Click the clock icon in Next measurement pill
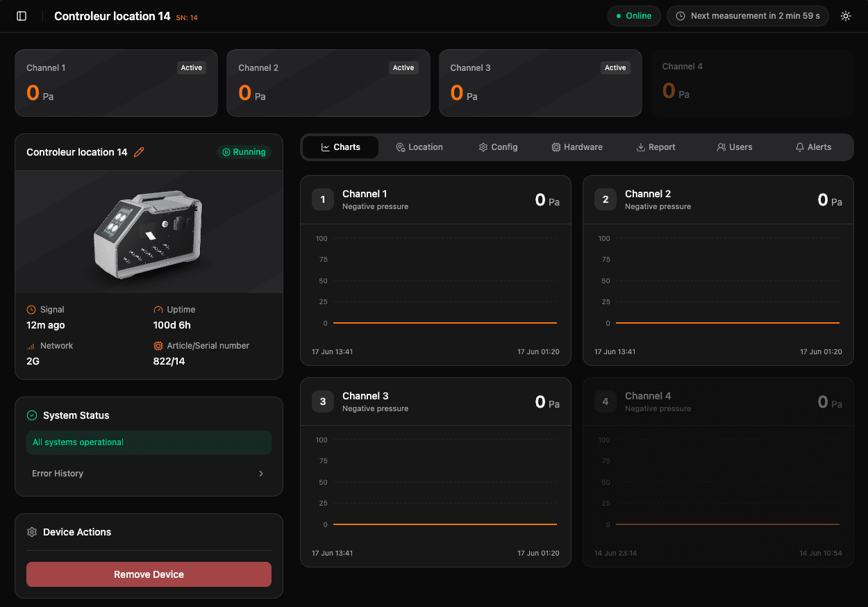 pos(681,16)
